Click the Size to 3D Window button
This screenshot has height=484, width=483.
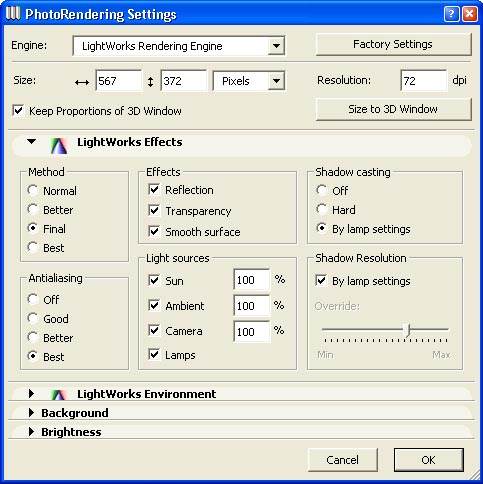pyautogui.click(x=393, y=109)
